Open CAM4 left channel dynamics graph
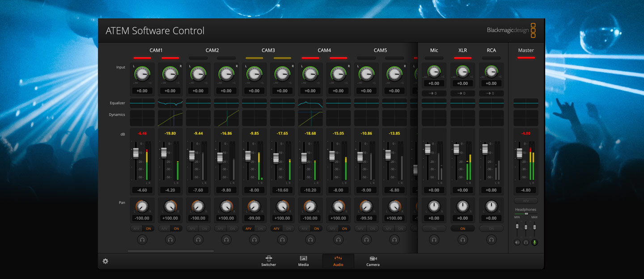The width and height of the screenshot is (644, 279). point(310,118)
